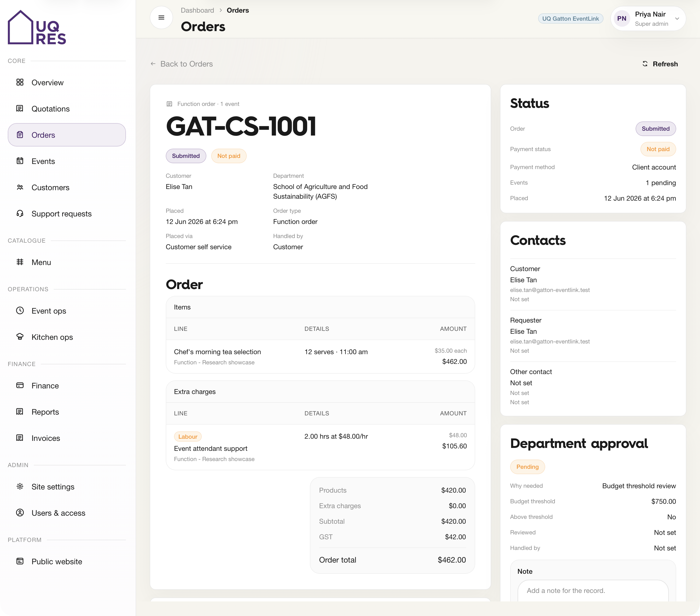Screen dimensions: 700x616
Task: Click the UQ Gatton EventLink site badge
Action: 570,18
